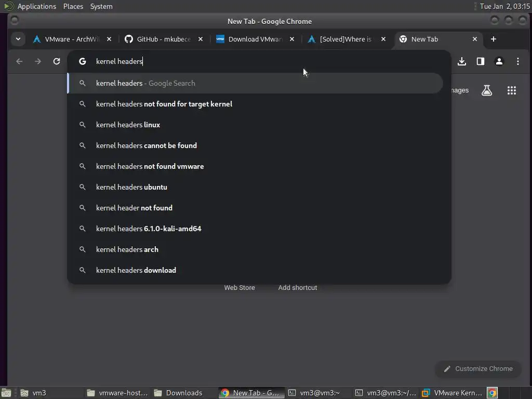532x399 pixels.
Task: Select suggestion kernel headers not found for target kernel
Action: (x=255, y=104)
